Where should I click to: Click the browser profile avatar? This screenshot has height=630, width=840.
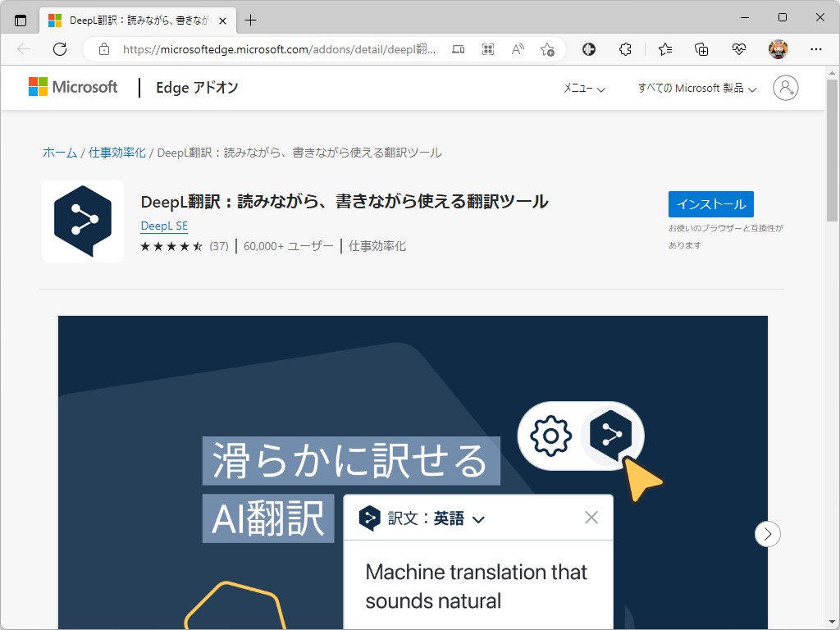tap(777, 49)
